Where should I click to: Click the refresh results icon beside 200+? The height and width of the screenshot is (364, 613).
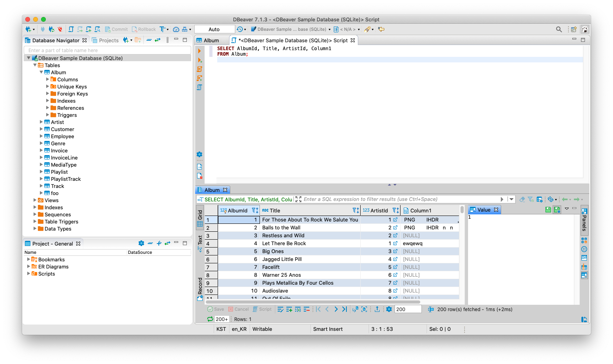click(x=210, y=319)
